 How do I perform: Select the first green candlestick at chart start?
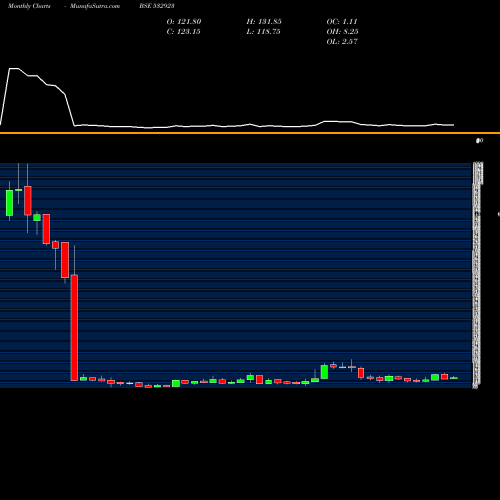tap(9, 203)
